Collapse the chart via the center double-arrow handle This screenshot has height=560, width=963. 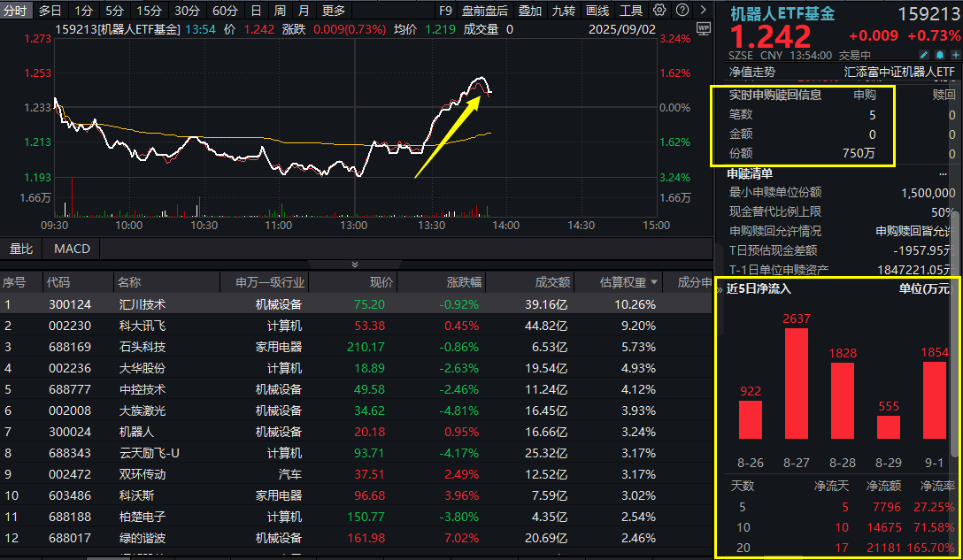point(354,265)
